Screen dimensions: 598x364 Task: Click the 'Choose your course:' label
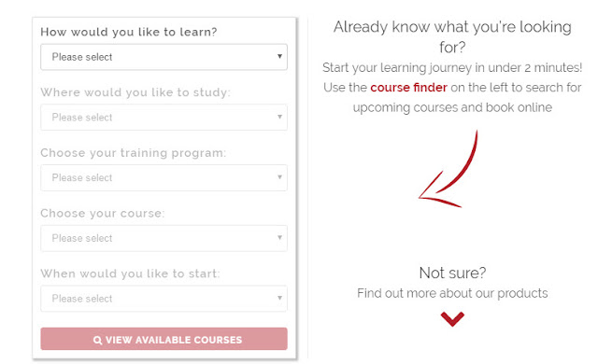click(x=103, y=213)
